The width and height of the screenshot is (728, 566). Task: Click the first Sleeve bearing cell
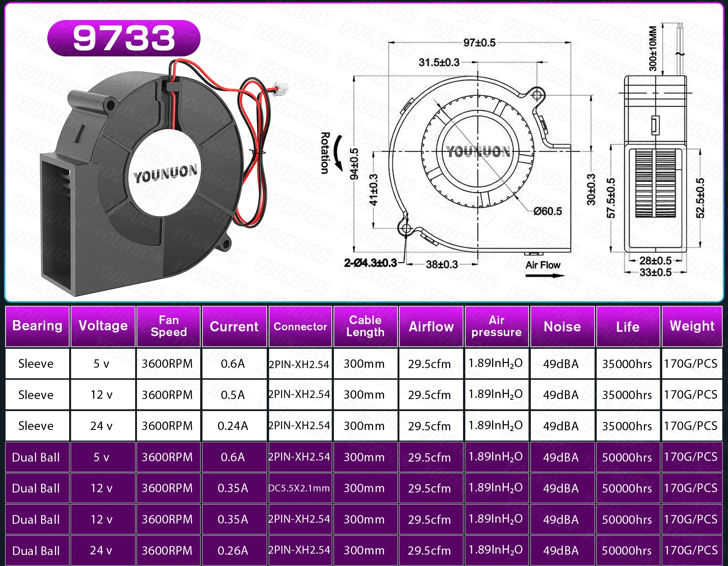pyautogui.click(x=36, y=364)
